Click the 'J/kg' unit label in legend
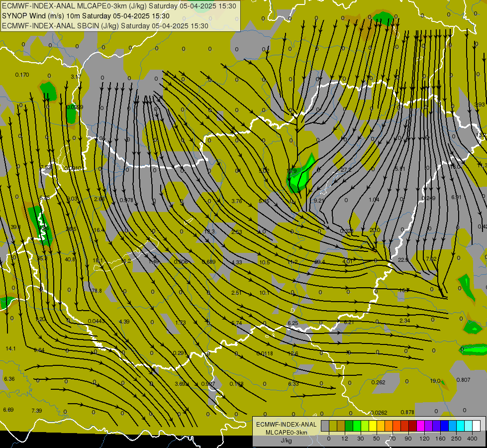The image size is (487, 448). [x=286, y=441]
